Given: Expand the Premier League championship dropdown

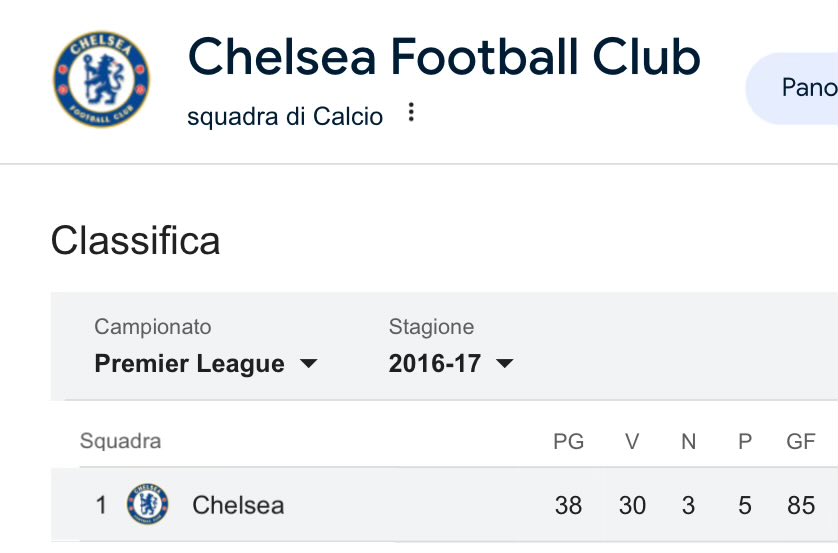Looking at the screenshot, I should 206,364.
